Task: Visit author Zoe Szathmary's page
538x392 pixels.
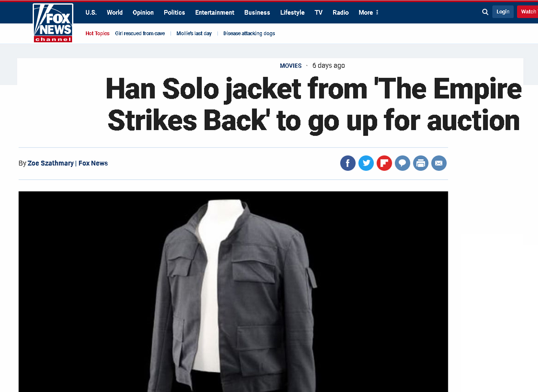Action: tap(51, 163)
